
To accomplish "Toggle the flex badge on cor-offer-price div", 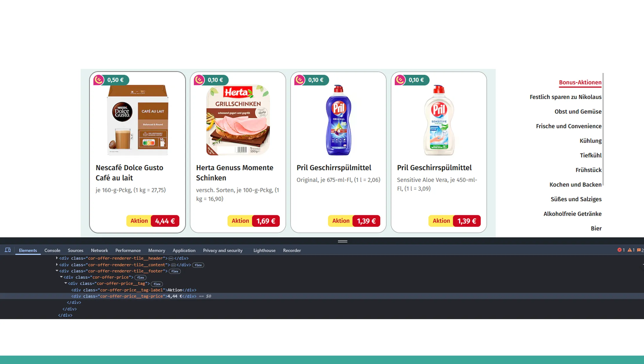I will (141, 277).
